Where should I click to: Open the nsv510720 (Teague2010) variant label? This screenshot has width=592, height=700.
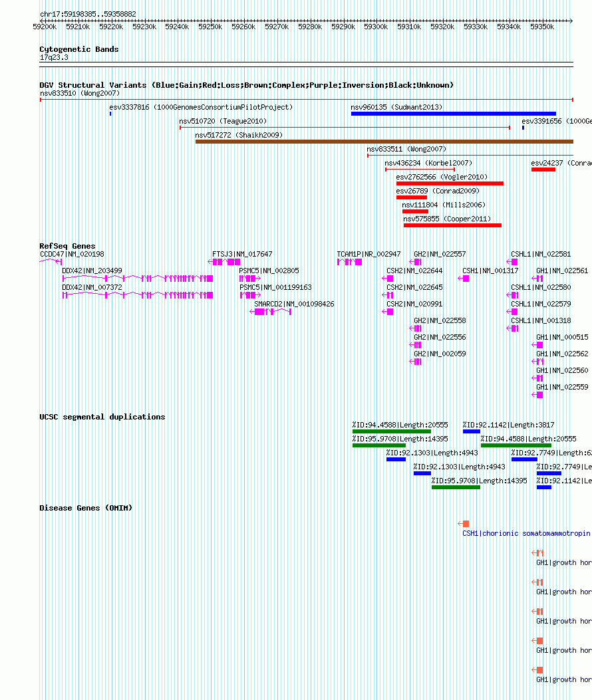click(223, 121)
